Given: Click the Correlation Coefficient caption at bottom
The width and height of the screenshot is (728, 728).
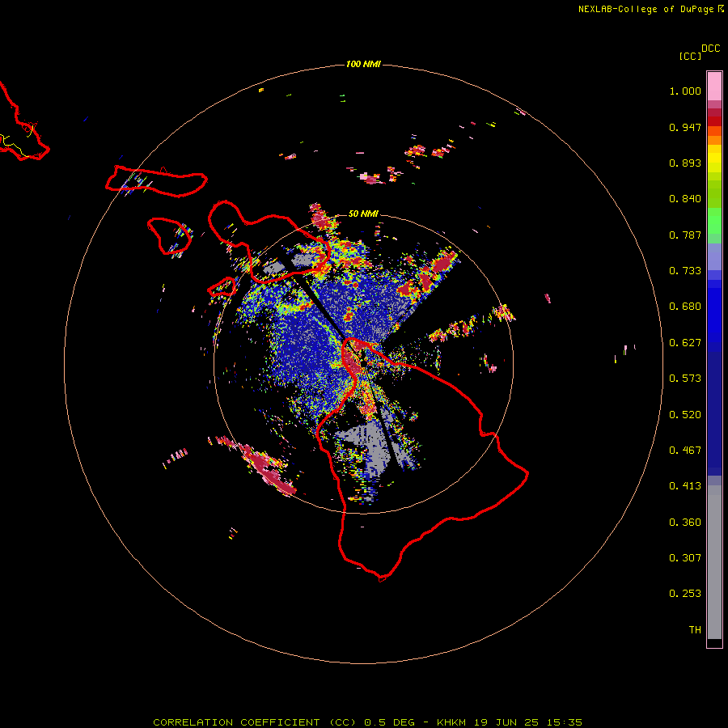Looking at the screenshot, I should coord(368,722).
